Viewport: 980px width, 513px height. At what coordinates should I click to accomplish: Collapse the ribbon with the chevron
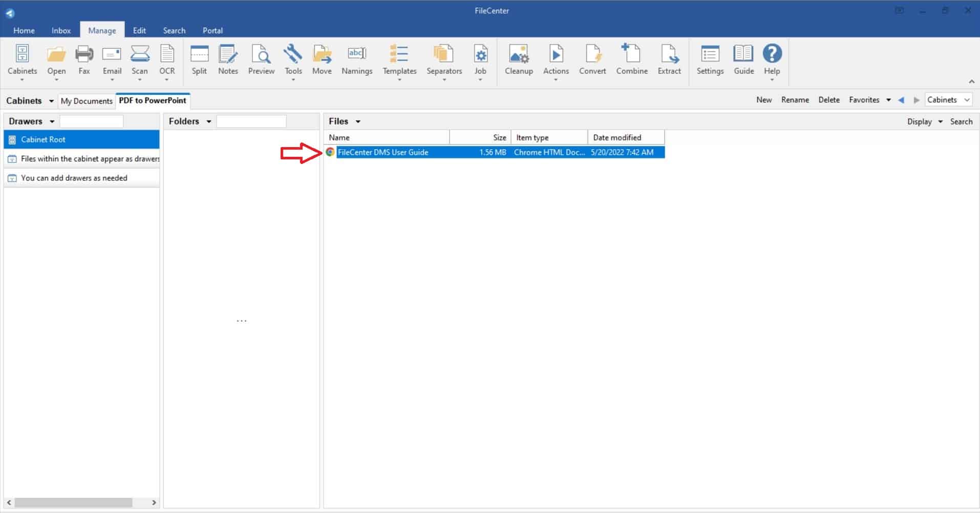[971, 81]
